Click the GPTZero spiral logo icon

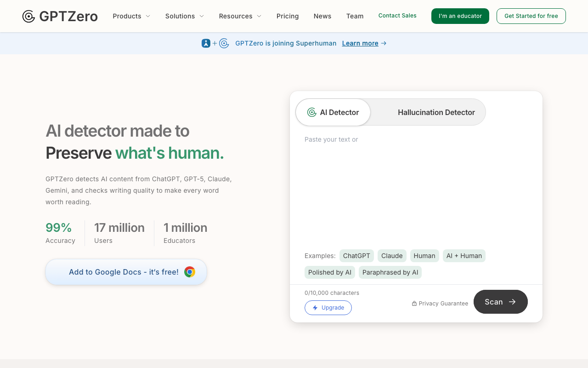coord(28,17)
